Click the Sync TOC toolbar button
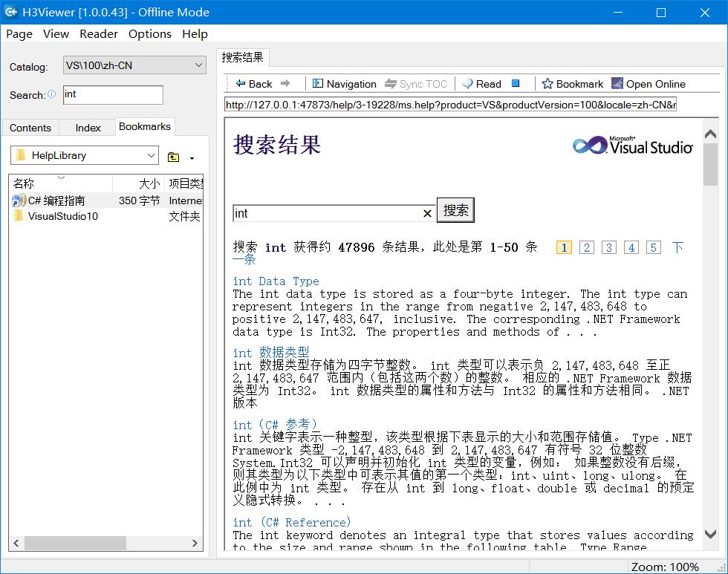Image resolution: width=728 pixels, height=574 pixels. click(416, 84)
